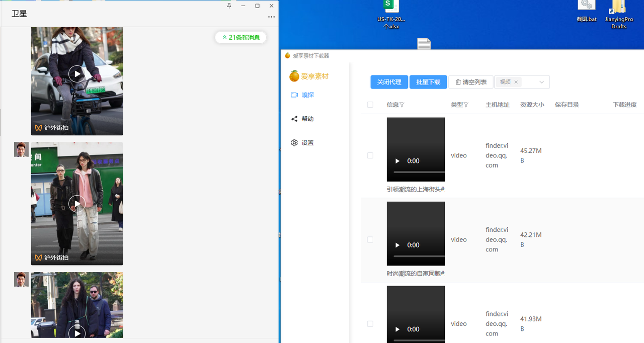Open the three-dots menu in 卫星 chat
Screen dimensions: 644x343
(271, 17)
